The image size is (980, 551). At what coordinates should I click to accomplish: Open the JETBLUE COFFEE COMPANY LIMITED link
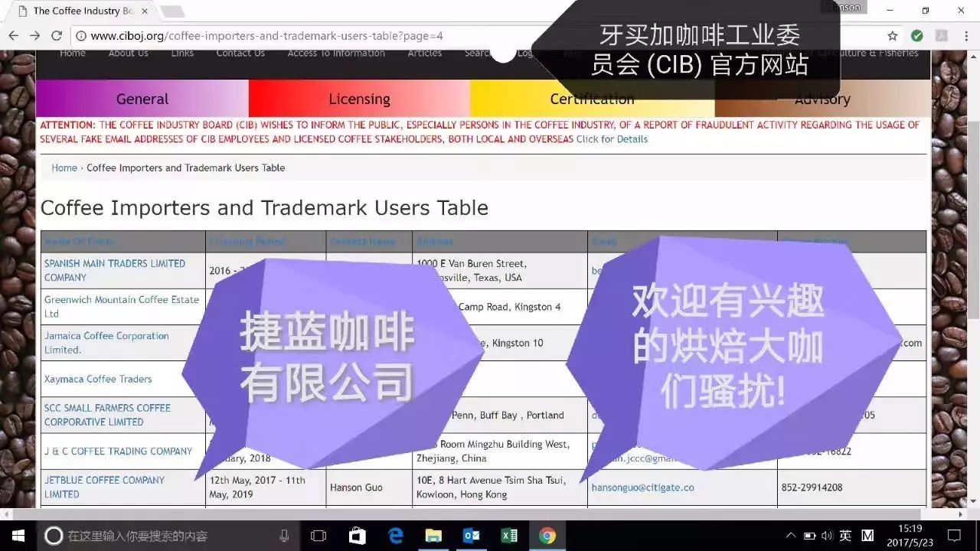pyautogui.click(x=104, y=487)
